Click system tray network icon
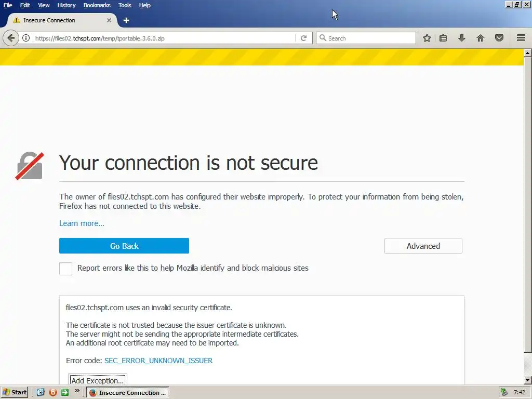This screenshot has width=532, height=399. [504, 392]
